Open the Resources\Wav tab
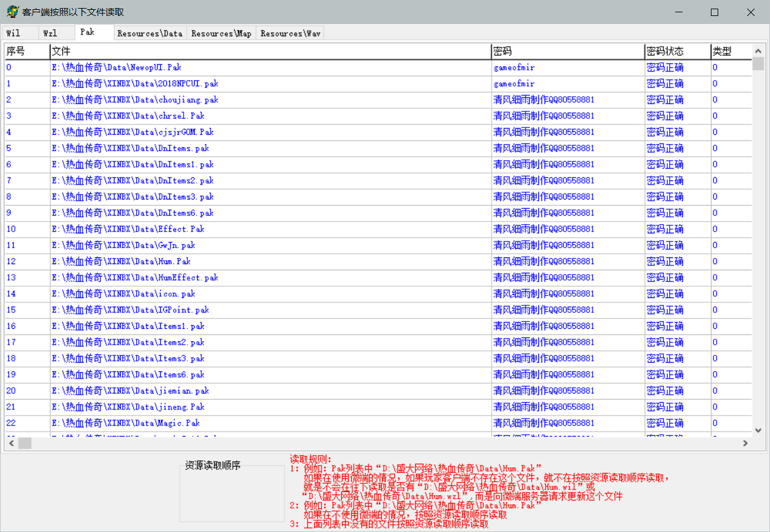The width and height of the screenshot is (770, 532). click(290, 33)
